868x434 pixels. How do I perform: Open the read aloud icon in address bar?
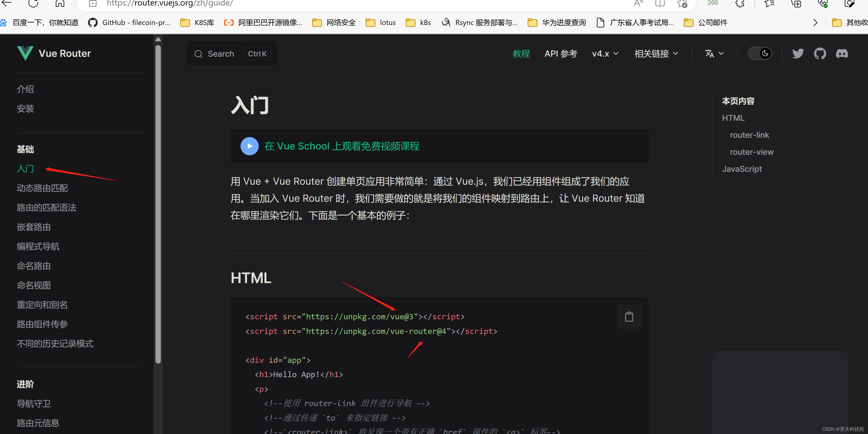[638, 3]
